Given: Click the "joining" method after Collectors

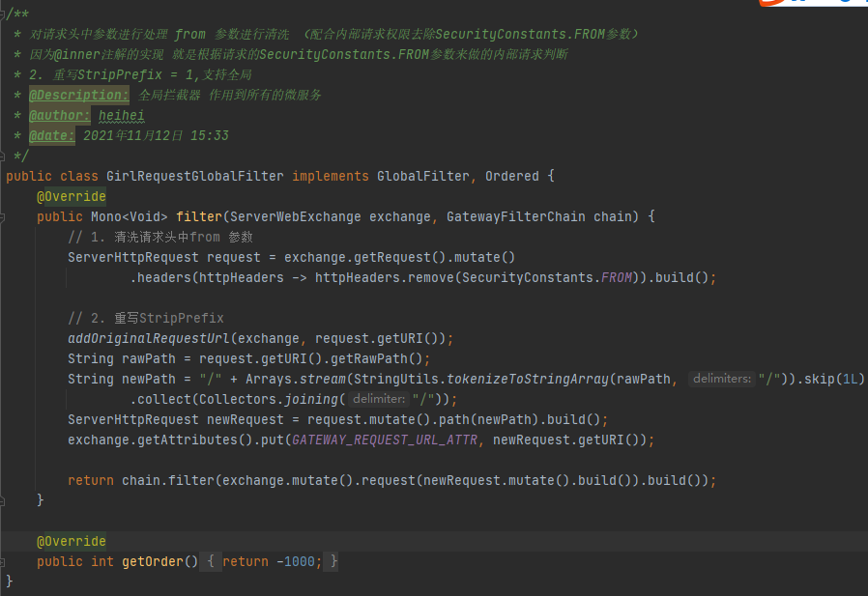Looking at the screenshot, I should click(x=311, y=399).
